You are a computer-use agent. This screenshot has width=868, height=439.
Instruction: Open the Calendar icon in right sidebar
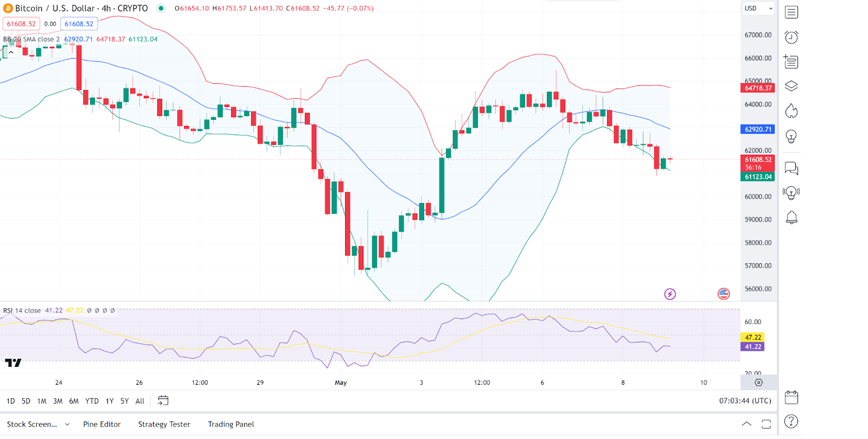pyautogui.click(x=792, y=397)
